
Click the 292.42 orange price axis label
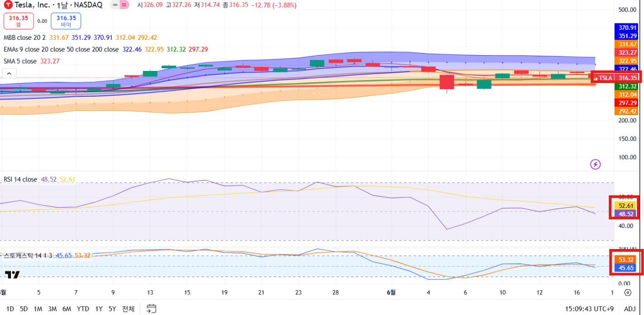coord(627,111)
